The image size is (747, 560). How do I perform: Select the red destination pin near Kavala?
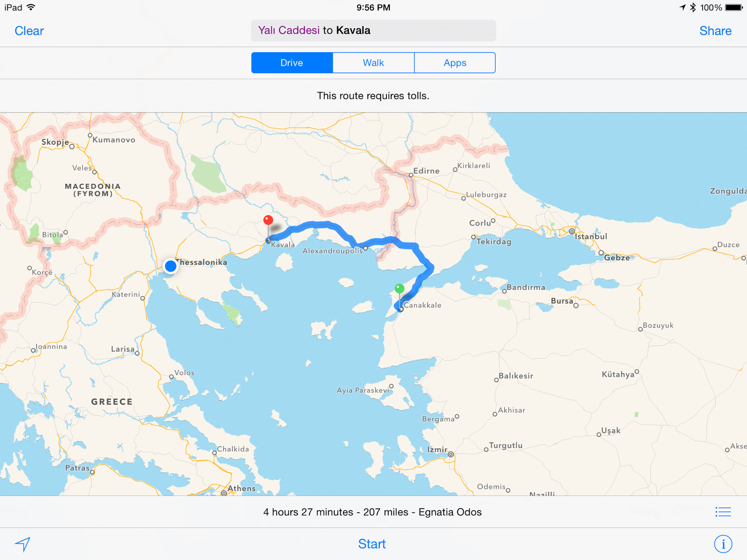[x=268, y=220]
